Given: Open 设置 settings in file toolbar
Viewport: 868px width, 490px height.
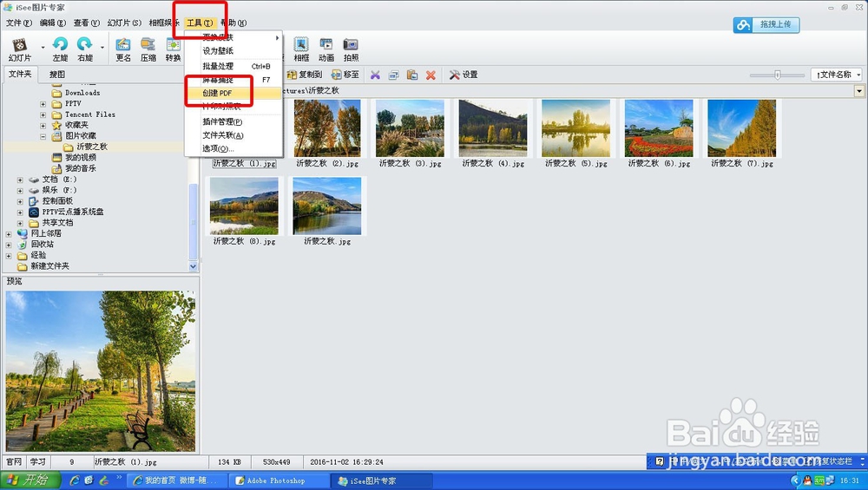Looking at the screenshot, I should pyautogui.click(x=464, y=75).
